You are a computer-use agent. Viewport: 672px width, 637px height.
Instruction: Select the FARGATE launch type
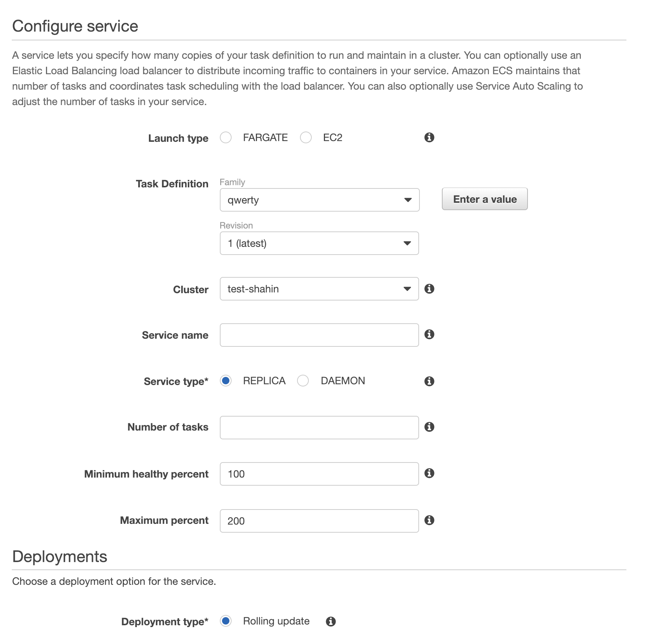pyautogui.click(x=226, y=137)
